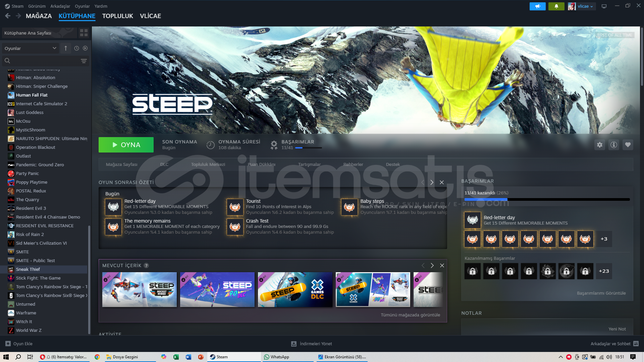Click the recent activity clock filter
Screen dimensions: 644x362
coord(76,48)
